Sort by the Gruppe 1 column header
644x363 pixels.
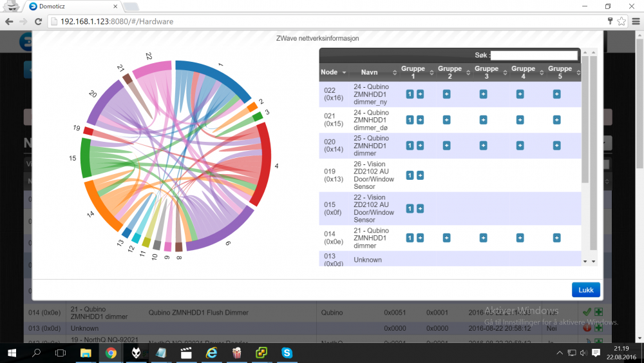click(x=413, y=72)
